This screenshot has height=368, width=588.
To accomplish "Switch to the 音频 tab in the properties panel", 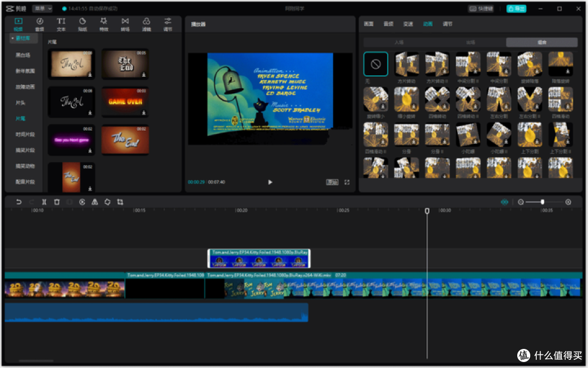I will 389,24.
